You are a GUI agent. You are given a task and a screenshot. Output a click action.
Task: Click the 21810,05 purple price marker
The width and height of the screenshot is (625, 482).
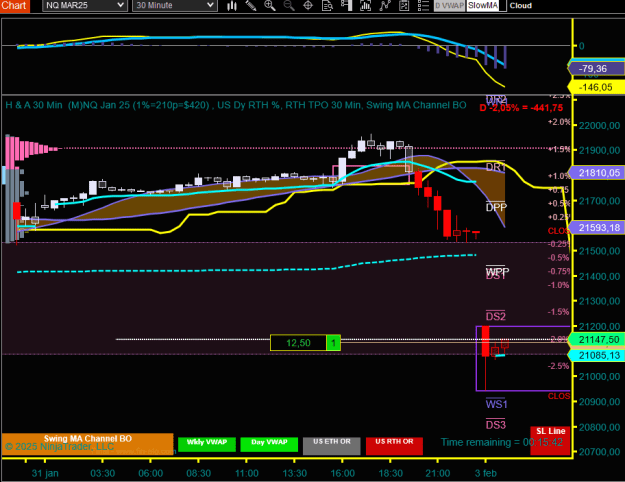click(597, 173)
